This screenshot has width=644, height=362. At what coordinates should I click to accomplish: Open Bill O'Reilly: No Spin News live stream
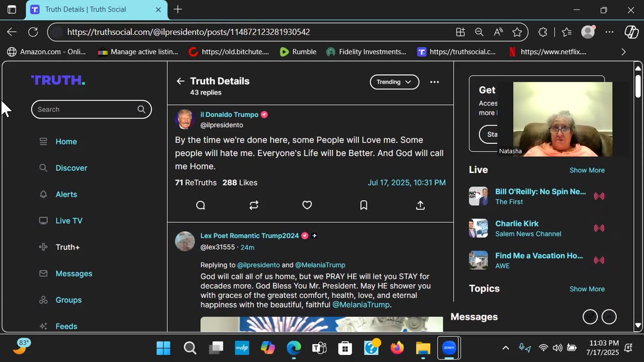pos(540,192)
